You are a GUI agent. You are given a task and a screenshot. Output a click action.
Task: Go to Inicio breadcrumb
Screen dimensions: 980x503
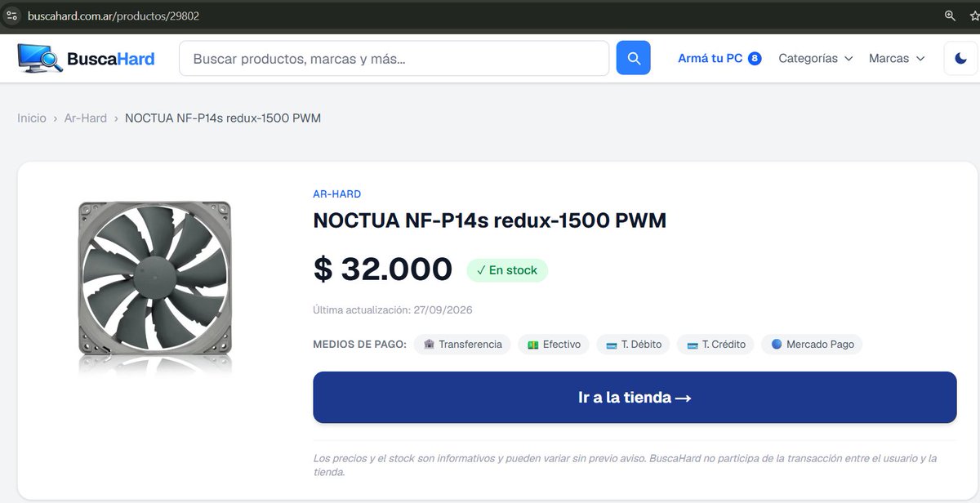(x=32, y=118)
